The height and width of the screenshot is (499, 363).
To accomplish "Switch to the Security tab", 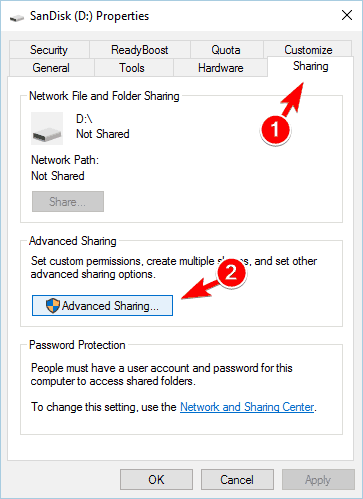I will [49, 50].
